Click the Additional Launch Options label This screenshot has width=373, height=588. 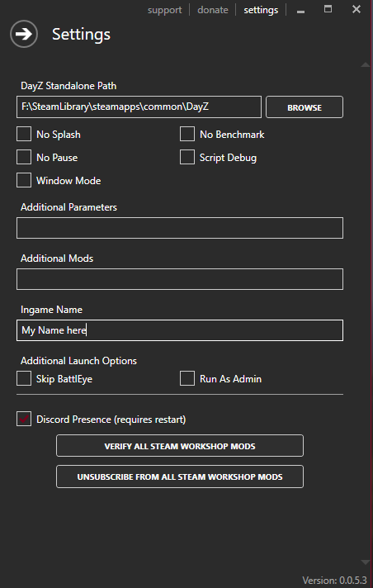click(78, 361)
